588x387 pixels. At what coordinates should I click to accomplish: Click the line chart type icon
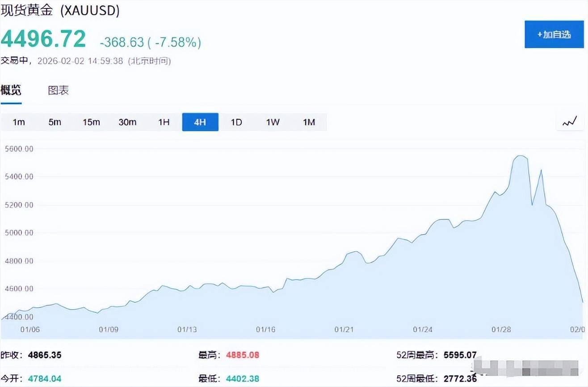pos(570,122)
